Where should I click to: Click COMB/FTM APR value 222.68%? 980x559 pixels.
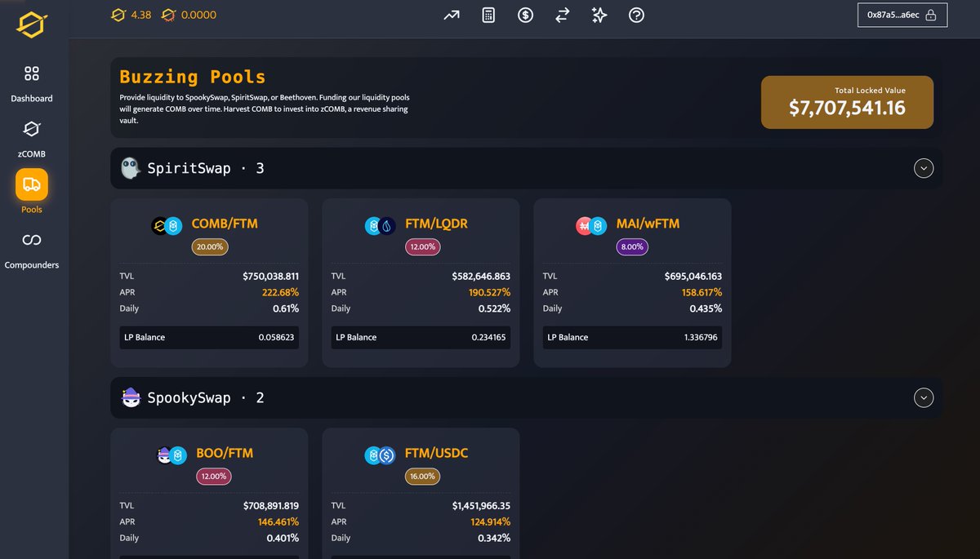click(280, 292)
